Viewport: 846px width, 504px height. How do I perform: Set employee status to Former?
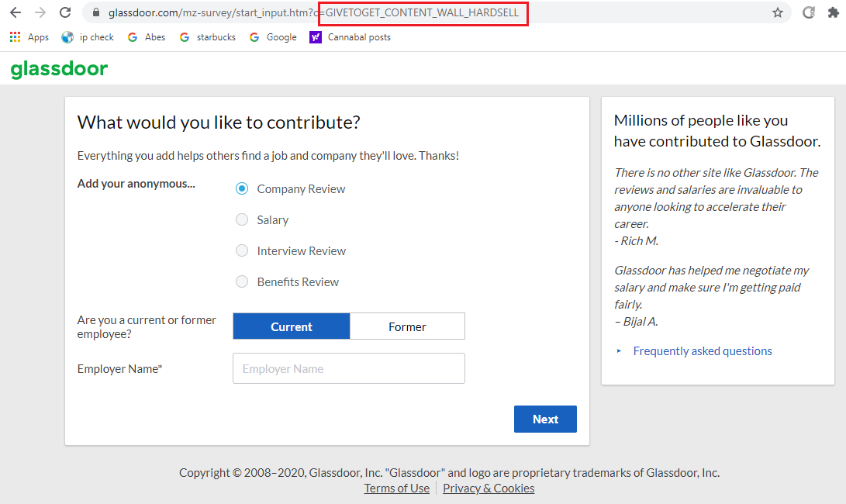pos(407,326)
